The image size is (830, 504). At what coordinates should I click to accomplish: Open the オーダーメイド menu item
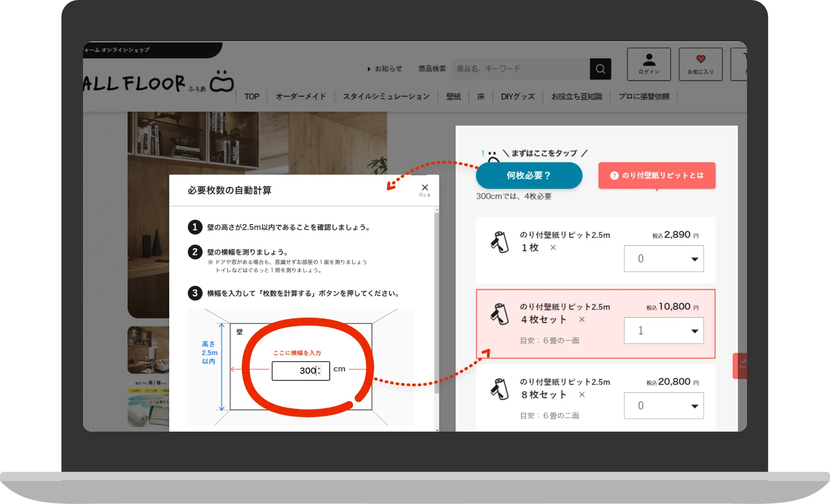301,96
